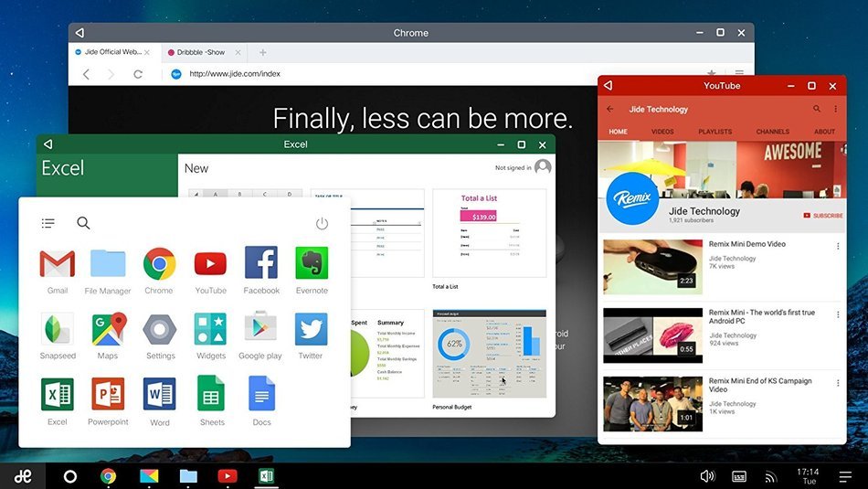Open YouTube header overflow menu dots
This screenshot has height=489, width=868.
[836, 109]
